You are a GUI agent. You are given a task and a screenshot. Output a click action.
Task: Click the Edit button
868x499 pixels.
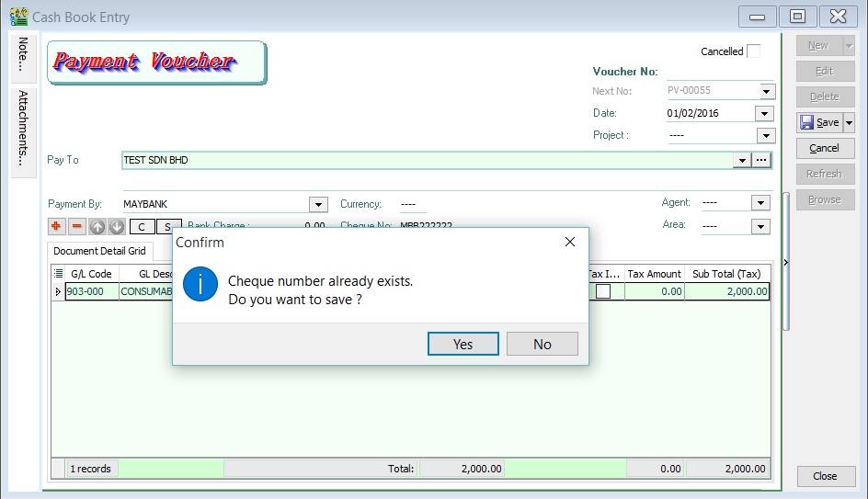[x=825, y=71]
